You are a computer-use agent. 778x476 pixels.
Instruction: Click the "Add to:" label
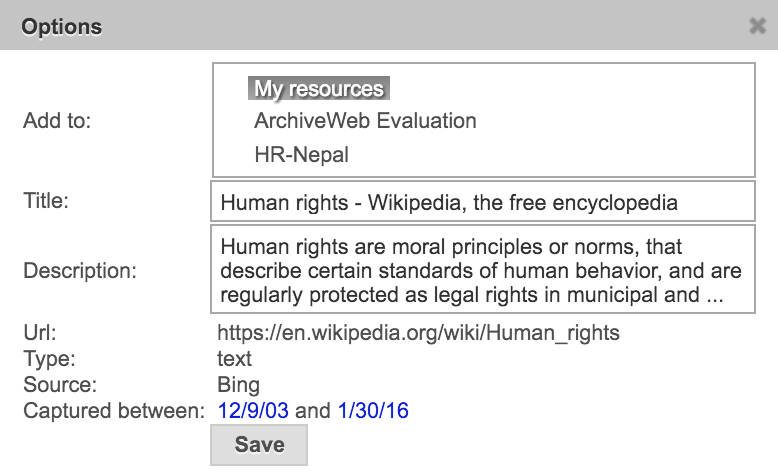(57, 121)
